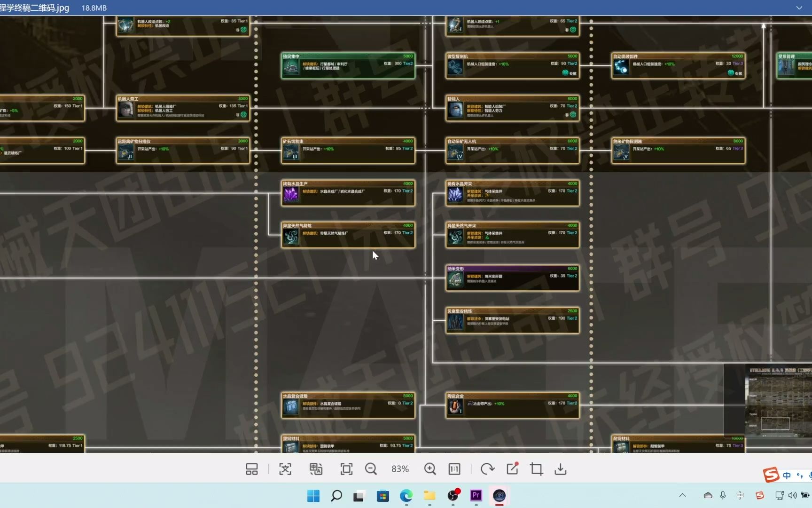
Task: Expand the chevron at title bar right
Action: [x=799, y=8]
